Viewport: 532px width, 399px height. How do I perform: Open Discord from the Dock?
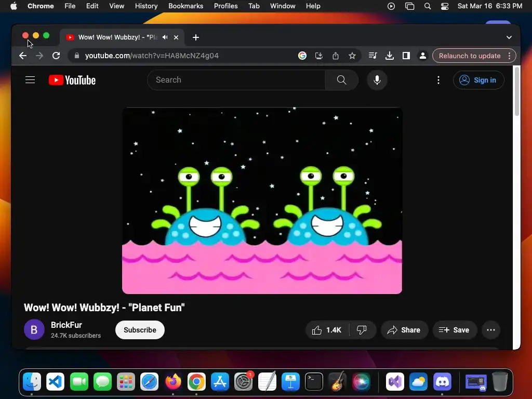click(442, 382)
